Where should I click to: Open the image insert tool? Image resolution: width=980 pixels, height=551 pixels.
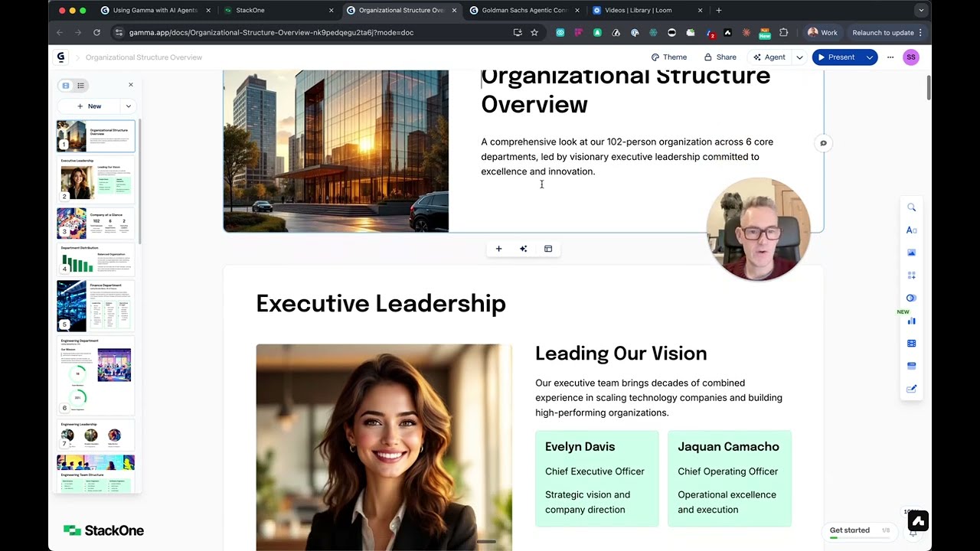point(911,253)
